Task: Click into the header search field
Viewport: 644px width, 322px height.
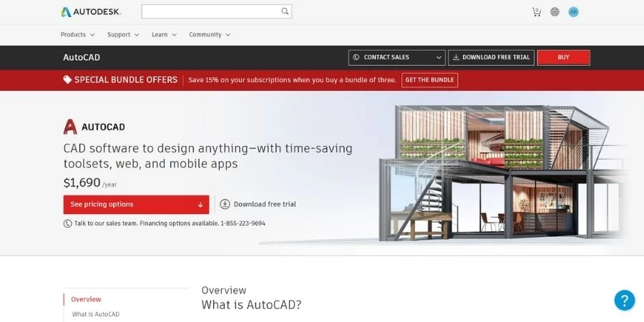Action: [x=216, y=11]
